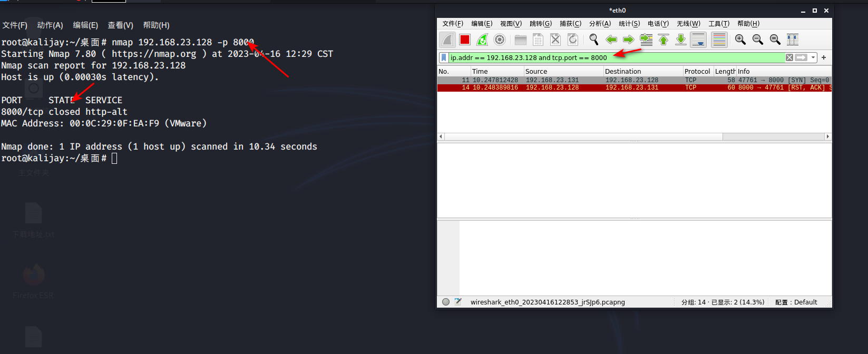
Task: Click the Find packet magnifier icon
Action: click(594, 40)
